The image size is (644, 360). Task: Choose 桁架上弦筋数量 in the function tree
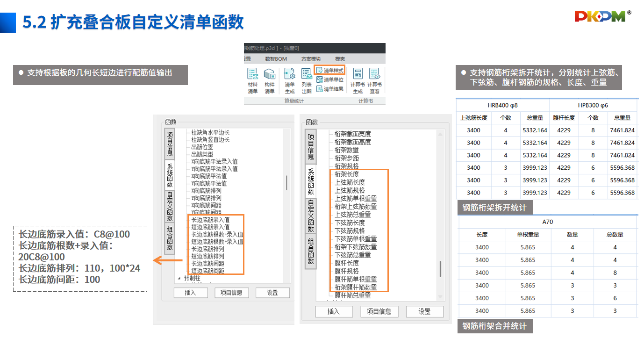point(356,207)
